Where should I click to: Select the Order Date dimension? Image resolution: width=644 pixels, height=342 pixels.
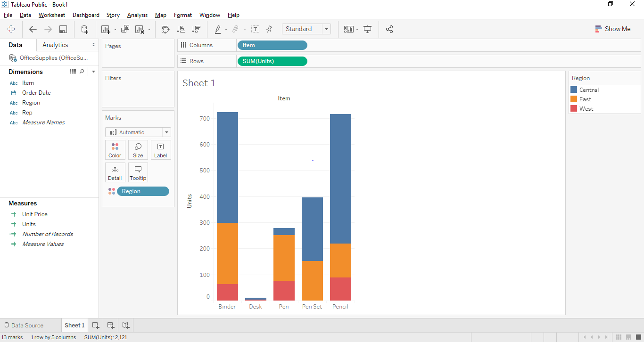coord(36,93)
